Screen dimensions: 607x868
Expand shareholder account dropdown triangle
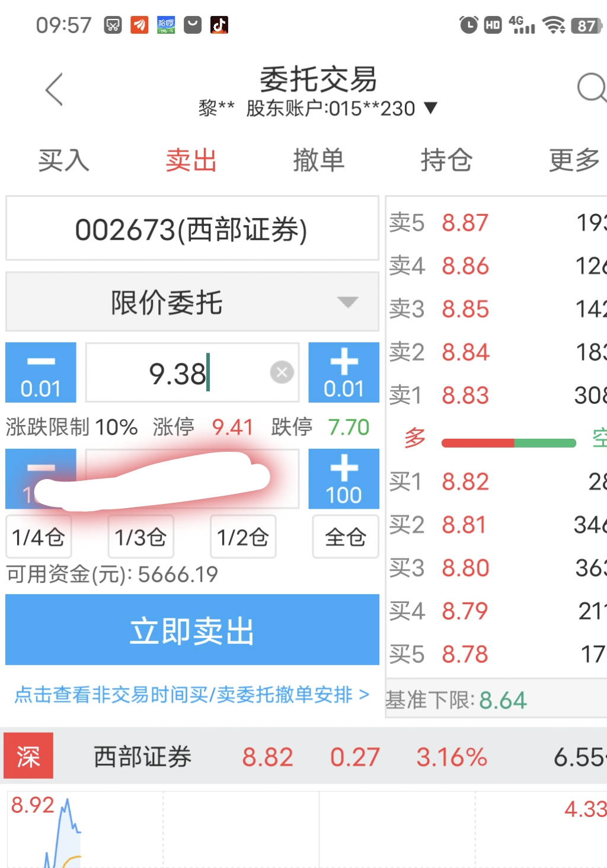431,108
